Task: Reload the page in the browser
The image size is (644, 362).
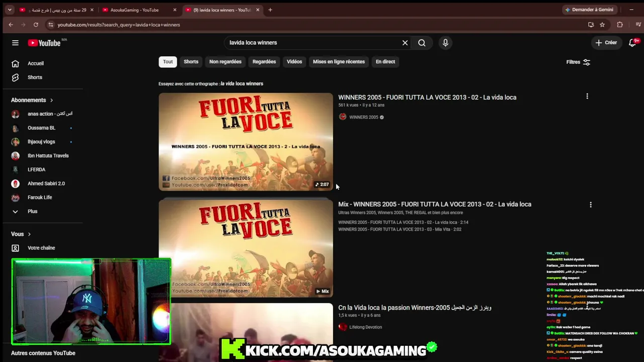Action: pos(36,25)
